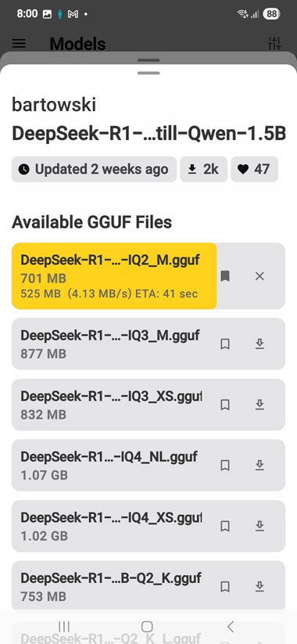Tap the Android back button
This screenshot has height=644, width=297.
[x=231, y=626]
